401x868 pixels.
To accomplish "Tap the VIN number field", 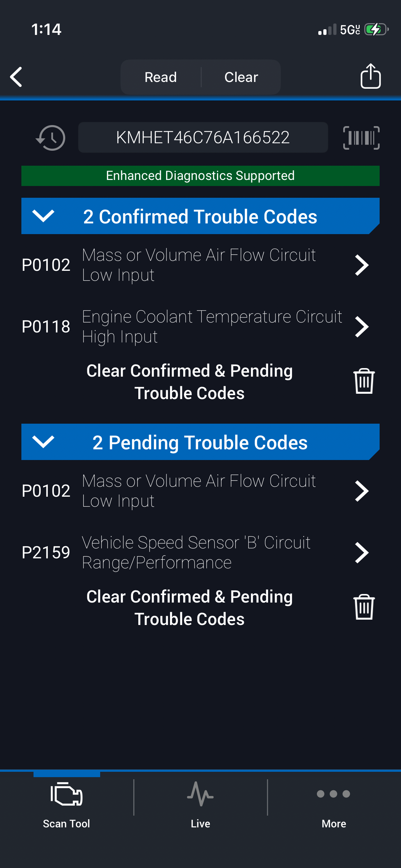I will [203, 138].
